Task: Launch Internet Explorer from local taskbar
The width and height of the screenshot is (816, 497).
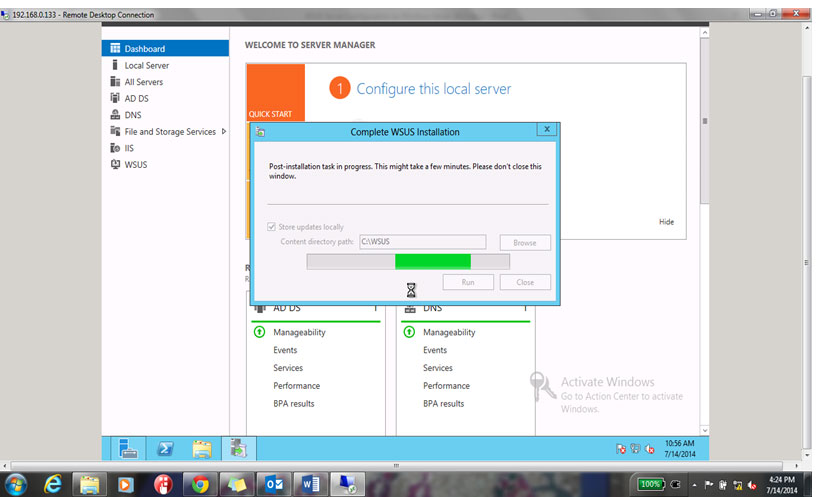Action: point(52,485)
